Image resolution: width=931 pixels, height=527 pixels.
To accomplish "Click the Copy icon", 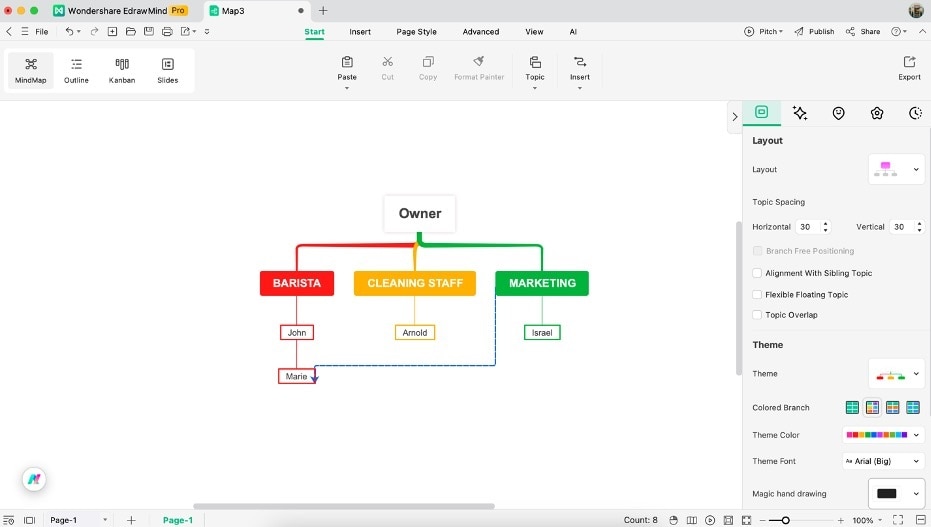I will point(428,62).
